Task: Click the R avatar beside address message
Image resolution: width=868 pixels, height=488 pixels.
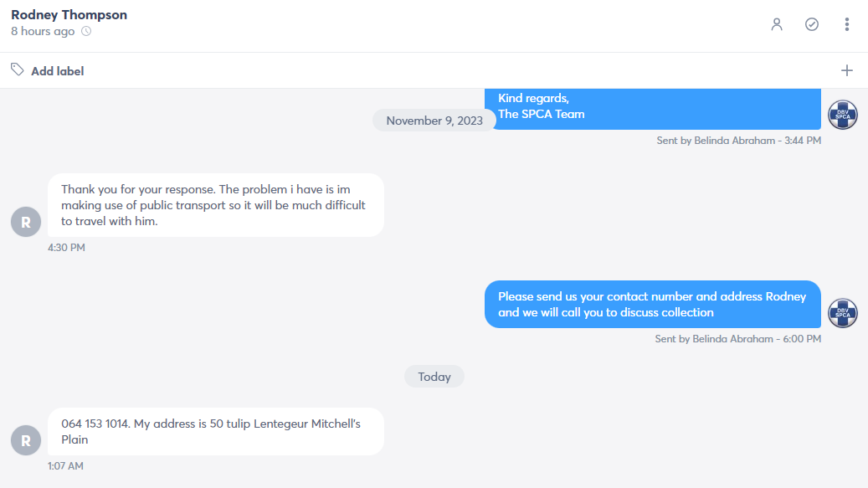Action: pyautogui.click(x=26, y=440)
